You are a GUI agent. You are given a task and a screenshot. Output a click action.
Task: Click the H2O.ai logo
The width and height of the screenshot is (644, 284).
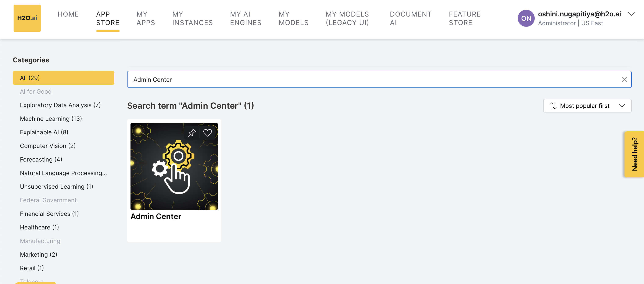tap(27, 18)
